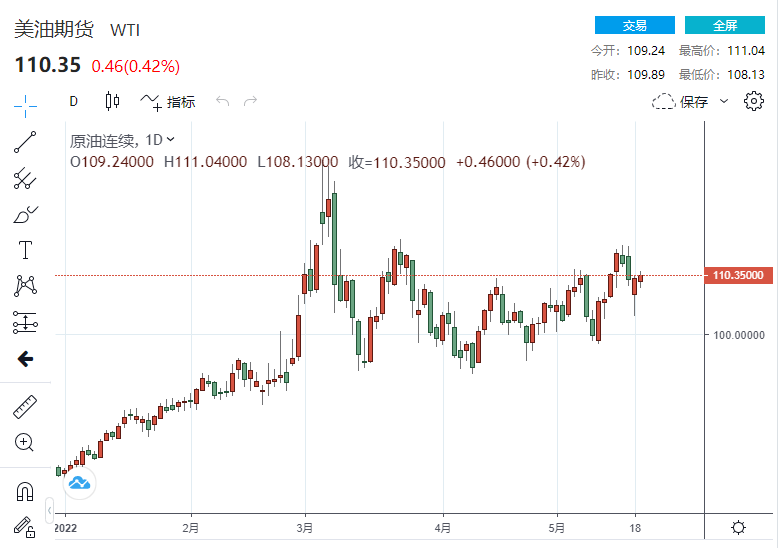Toggle lock all drawing tools

tap(25, 525)
